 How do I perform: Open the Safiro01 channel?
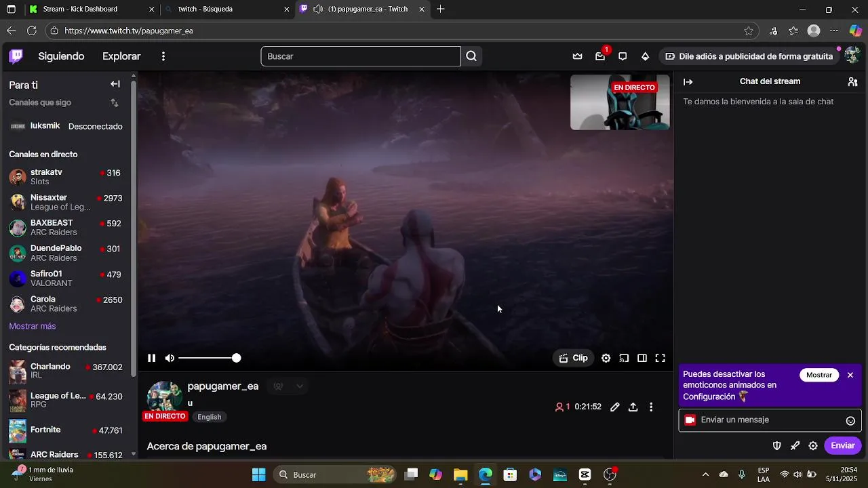click(66, 279)
